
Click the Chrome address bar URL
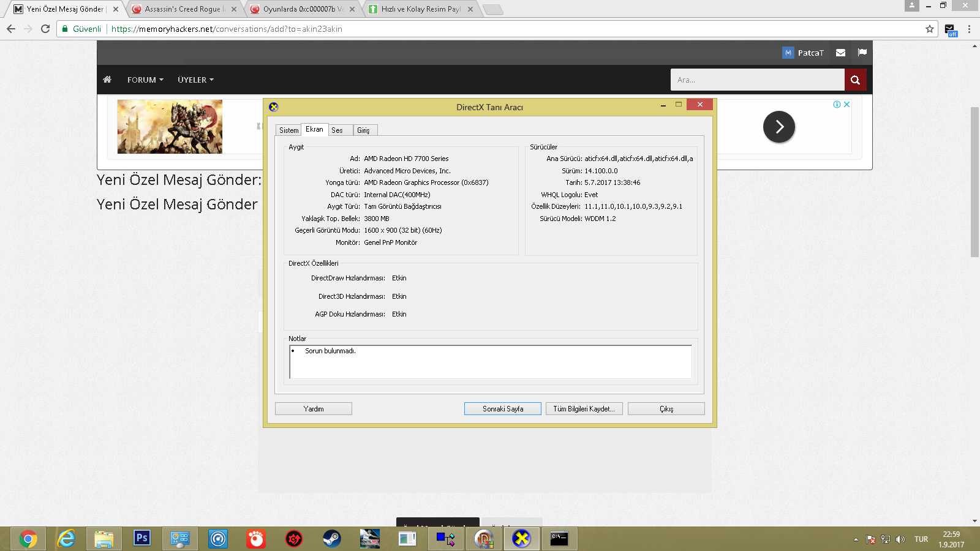tap(227, 29)
